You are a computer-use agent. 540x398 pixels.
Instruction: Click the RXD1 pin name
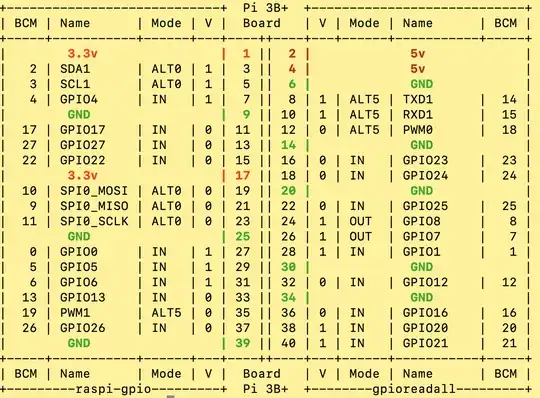tap(417, 115)
